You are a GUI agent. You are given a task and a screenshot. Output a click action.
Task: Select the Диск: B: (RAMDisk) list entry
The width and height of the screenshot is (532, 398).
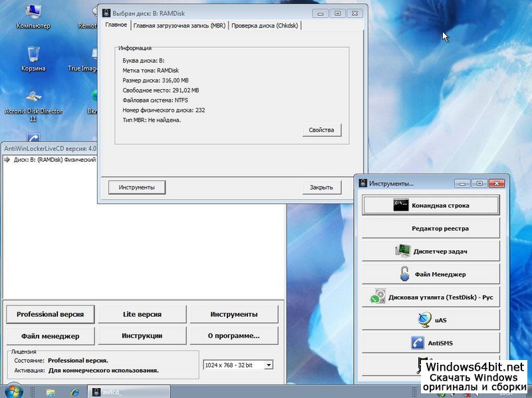50,160
